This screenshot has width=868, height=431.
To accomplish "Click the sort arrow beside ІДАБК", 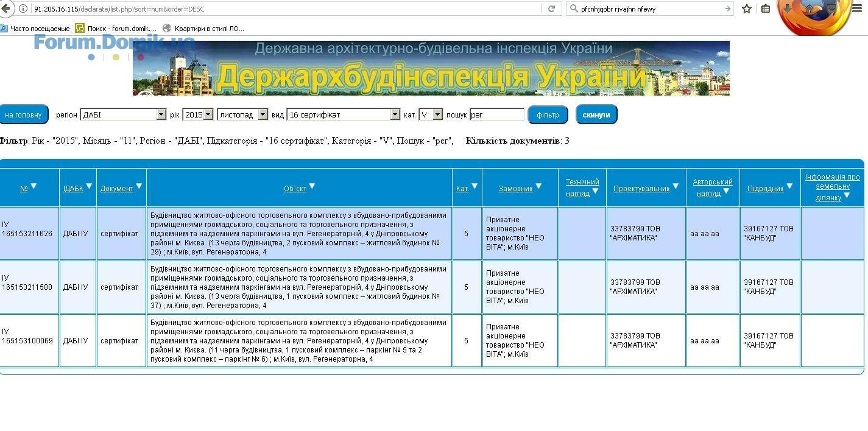I will tap(89, 186).
